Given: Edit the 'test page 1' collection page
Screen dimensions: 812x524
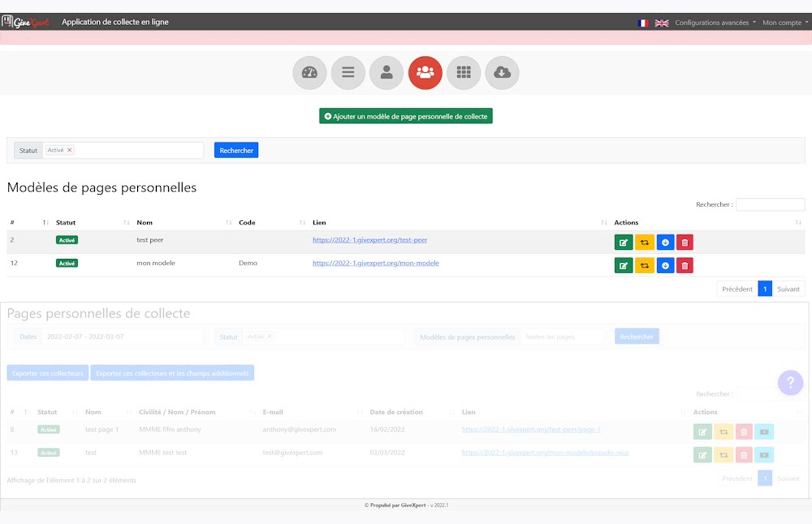Looking at the screenshot, I should [x=702, y=432].
